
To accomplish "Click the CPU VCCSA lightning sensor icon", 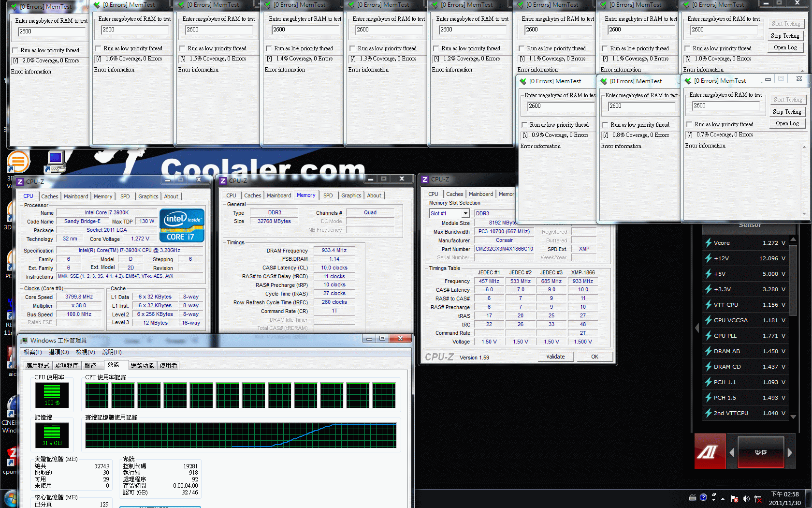I will tap(708, 320).
